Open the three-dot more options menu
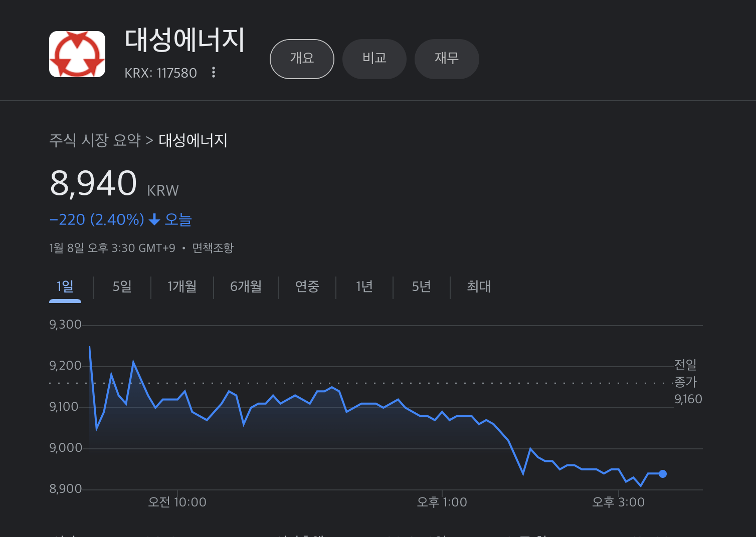 tap(214, 73)
